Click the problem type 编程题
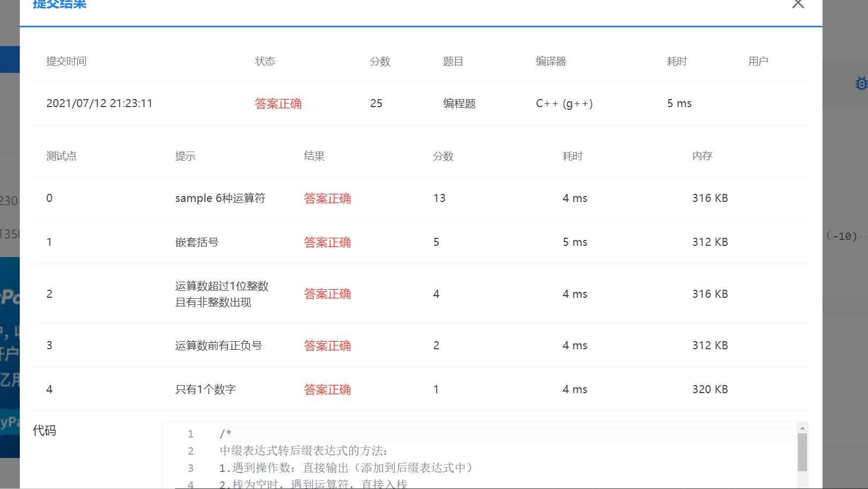 [460, 103]
